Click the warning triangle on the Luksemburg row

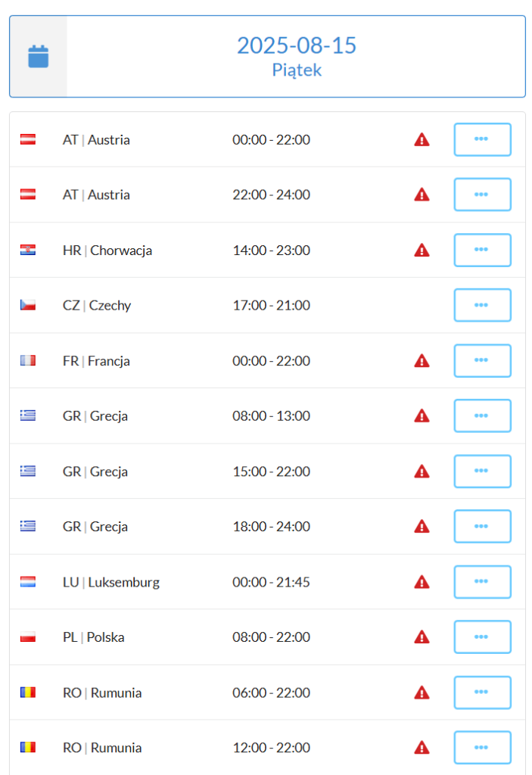(422, 582)
